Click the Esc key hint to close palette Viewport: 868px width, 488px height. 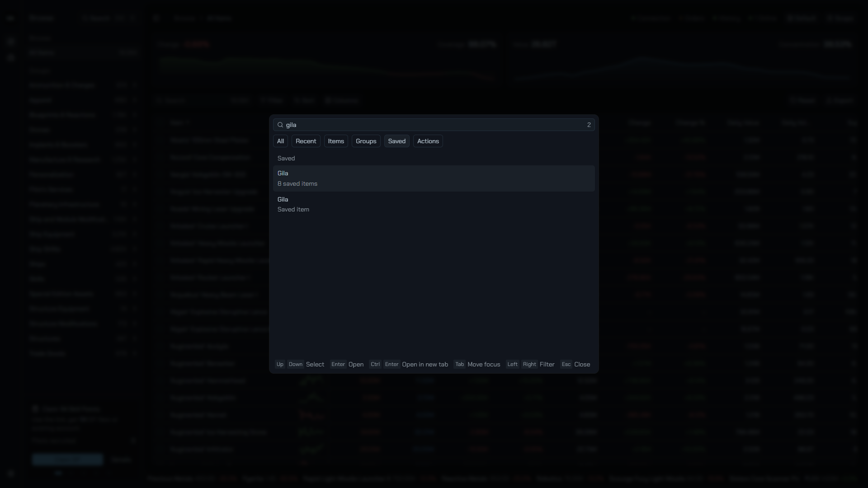[566, 364]
